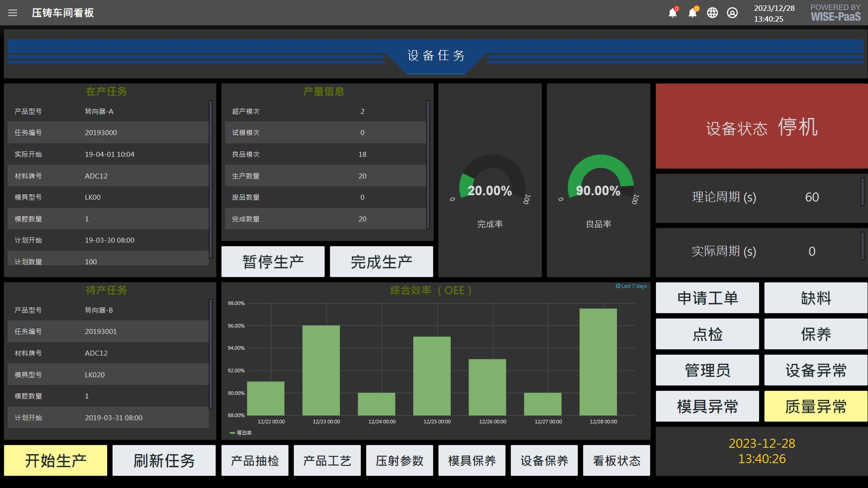Click 理论周期 value 60
Image resolution: width=868 pixels, height=488 pixels.
812,197
